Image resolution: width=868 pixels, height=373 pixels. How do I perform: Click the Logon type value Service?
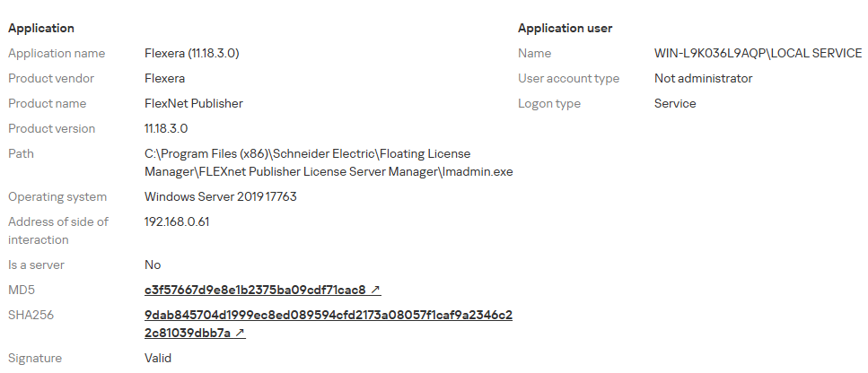click(675, 104)
